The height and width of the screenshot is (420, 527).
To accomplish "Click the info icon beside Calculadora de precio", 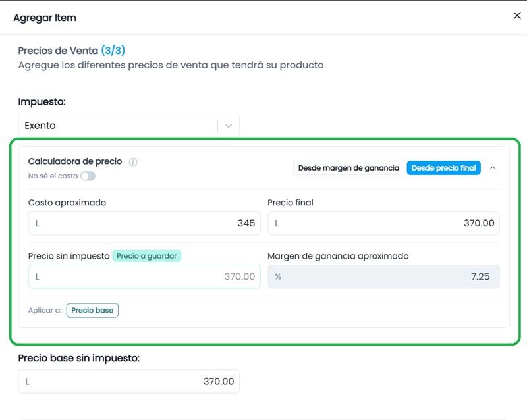I will pyautogui.click(x=133, y=162).
